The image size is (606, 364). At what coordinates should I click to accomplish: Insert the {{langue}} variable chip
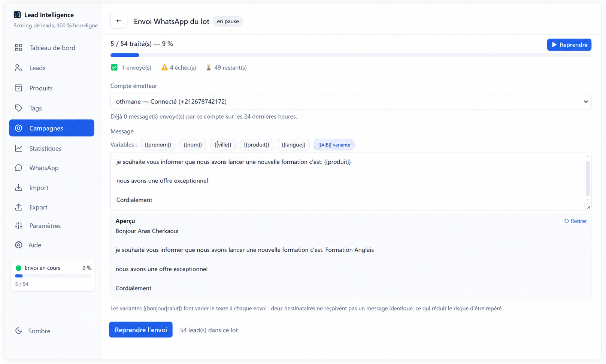point(294,145)
